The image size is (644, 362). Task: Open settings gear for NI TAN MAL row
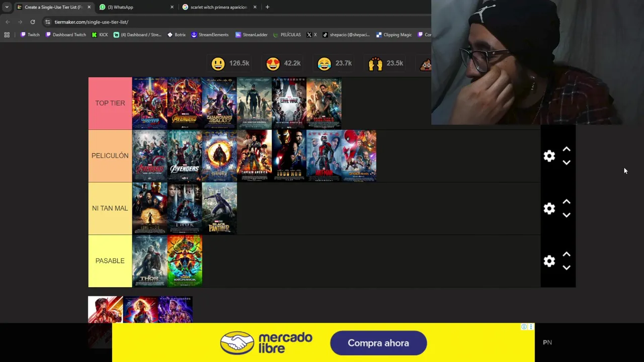pos(549,209)
